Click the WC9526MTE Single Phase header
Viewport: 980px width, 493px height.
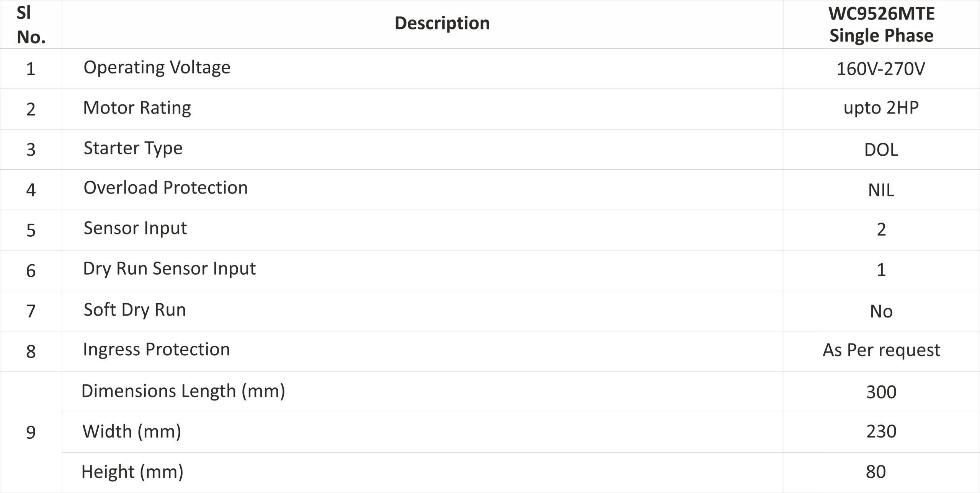tap(881, 24)
